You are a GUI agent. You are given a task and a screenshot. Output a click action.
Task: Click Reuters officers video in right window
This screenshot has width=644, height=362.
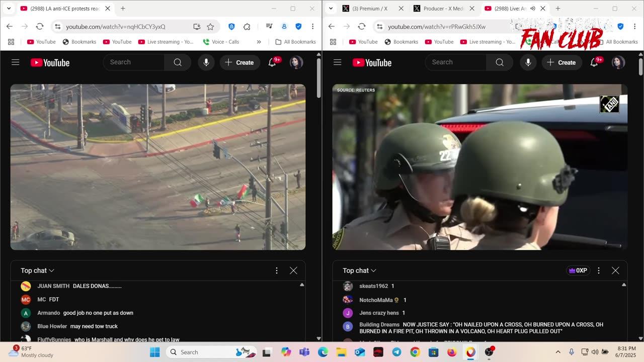[x=480, y=167]
